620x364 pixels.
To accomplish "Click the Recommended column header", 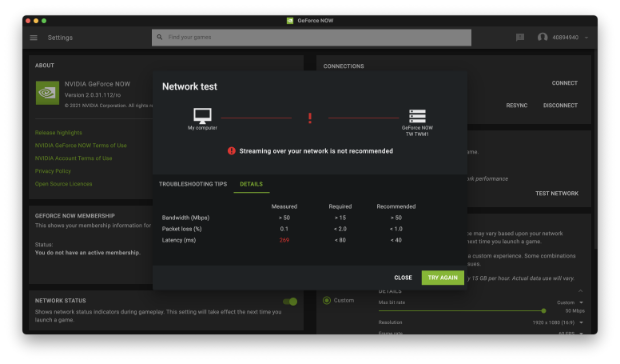I will point(396,206).
